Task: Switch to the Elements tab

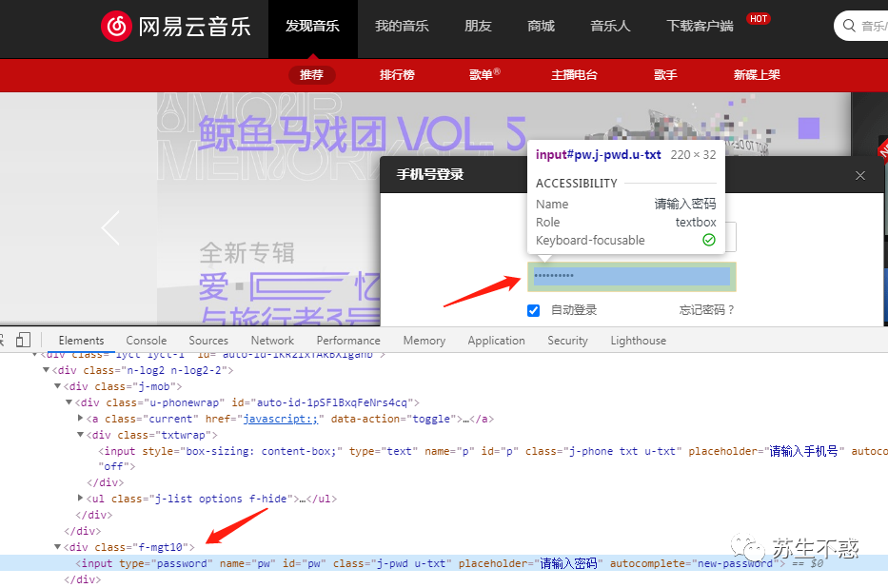Action: coord(81,340)
